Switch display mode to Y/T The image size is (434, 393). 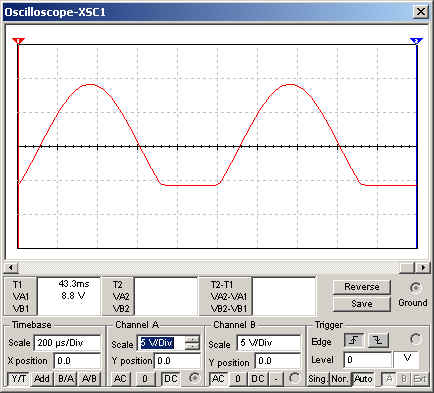coord(19,379)
